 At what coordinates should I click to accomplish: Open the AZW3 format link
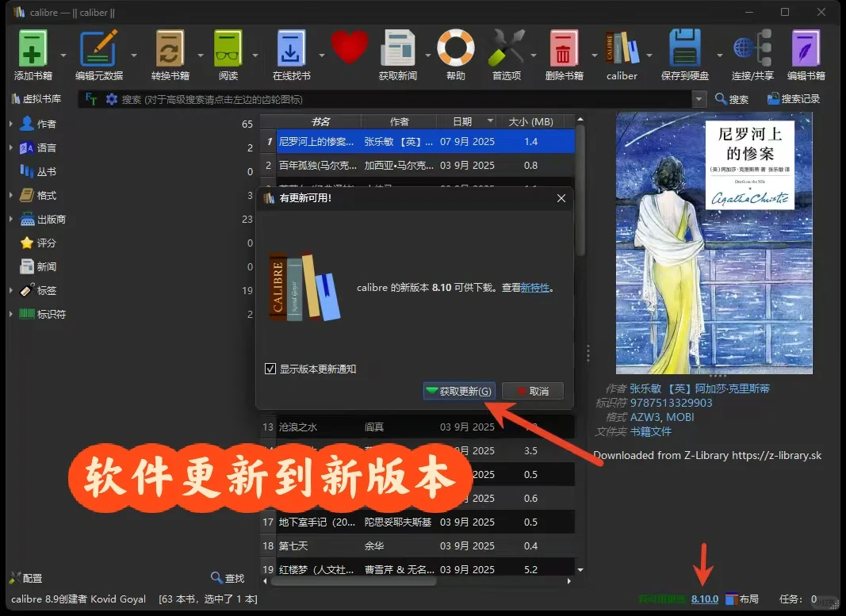(645, 417)
